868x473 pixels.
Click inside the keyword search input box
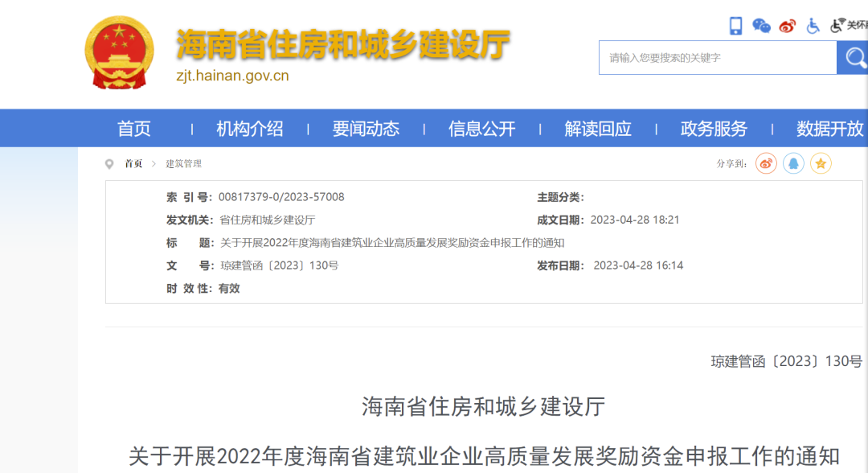[x=707, y=57]
